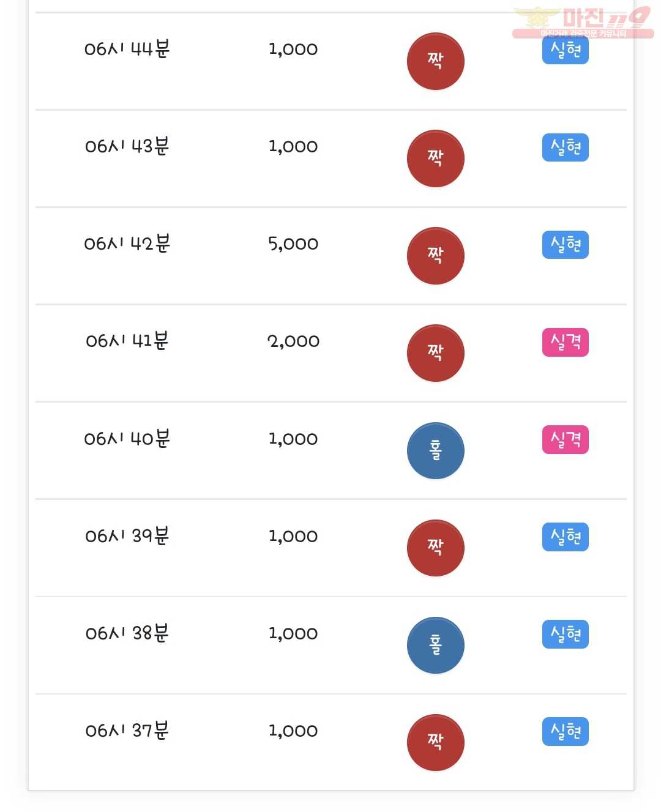Click the 06시 40분 time label

click(x=127, y=438)
